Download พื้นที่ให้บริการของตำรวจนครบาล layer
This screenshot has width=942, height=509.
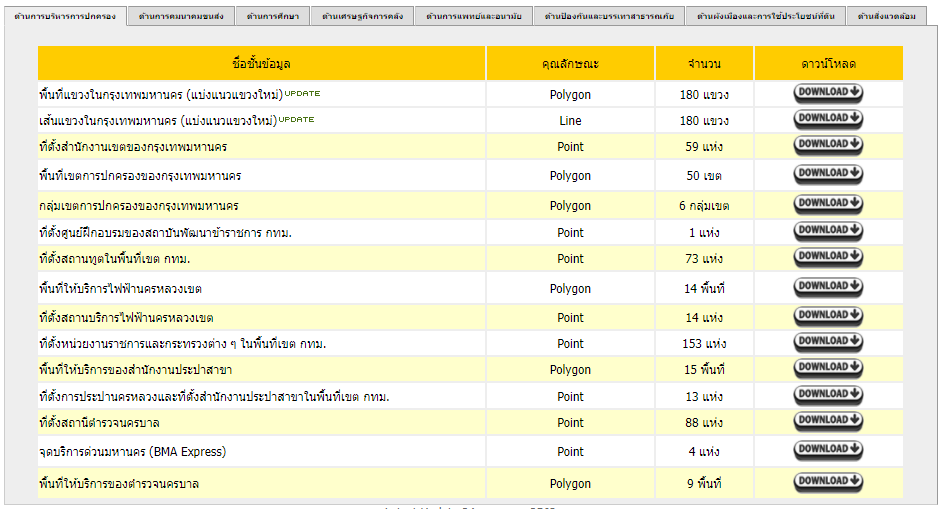coord(828,482)
